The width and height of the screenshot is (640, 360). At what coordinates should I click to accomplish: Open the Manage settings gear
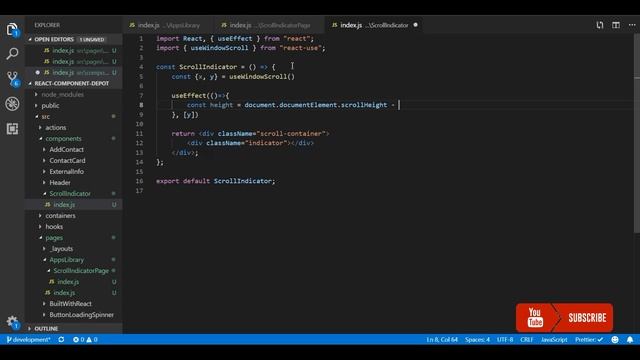[12, 322]
